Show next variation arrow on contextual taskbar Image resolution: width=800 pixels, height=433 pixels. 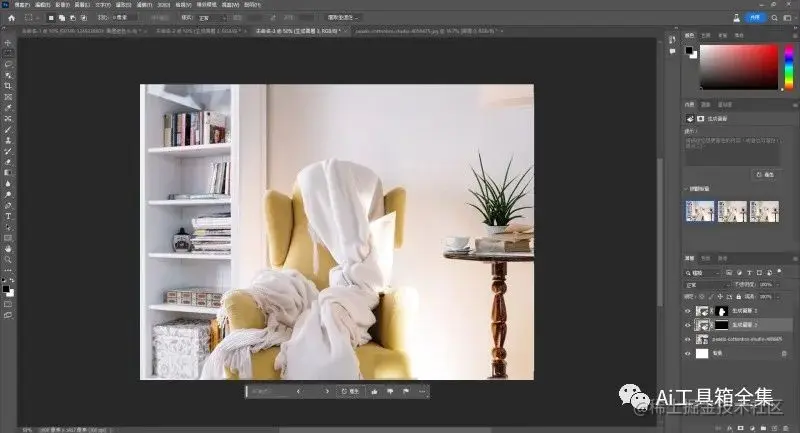point(327,391)
